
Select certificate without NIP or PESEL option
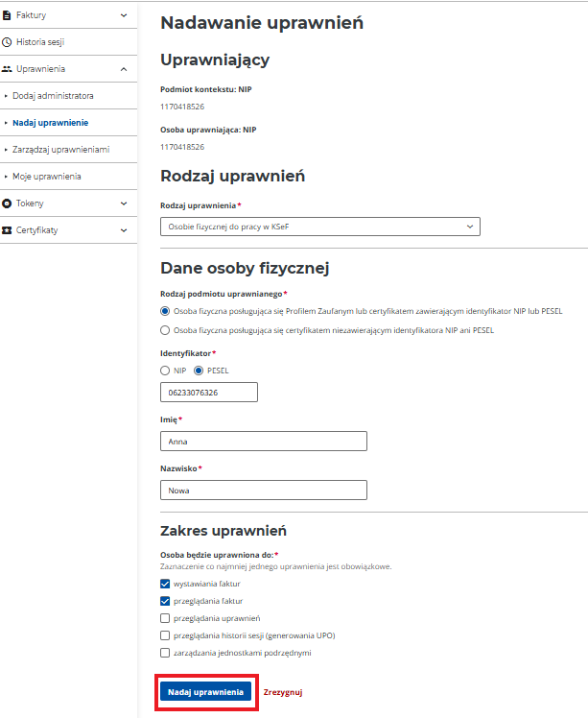tap(166, 330)
